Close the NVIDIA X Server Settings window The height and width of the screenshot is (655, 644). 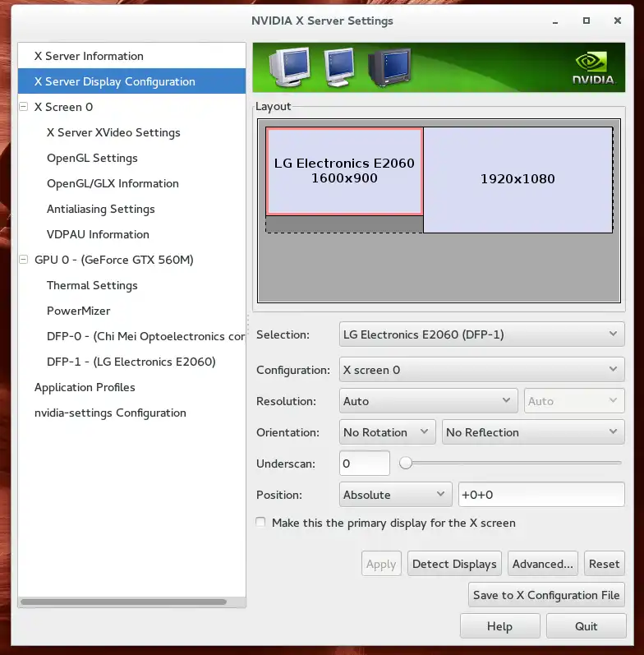point(617,21)
